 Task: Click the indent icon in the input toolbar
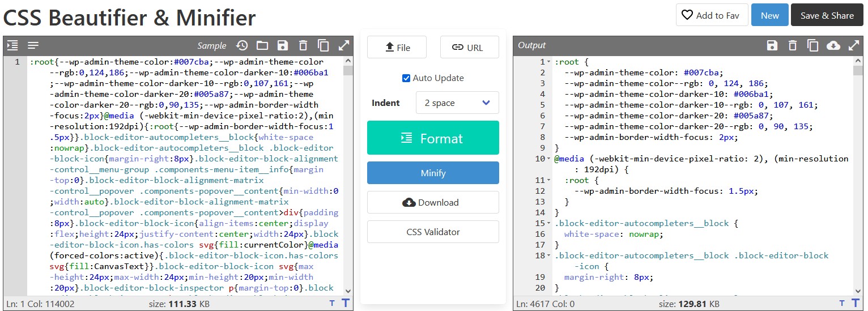tap(12, 45)
